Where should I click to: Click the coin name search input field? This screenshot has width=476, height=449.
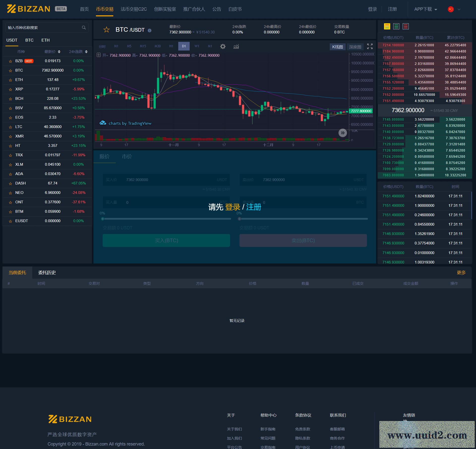point(42,27)
